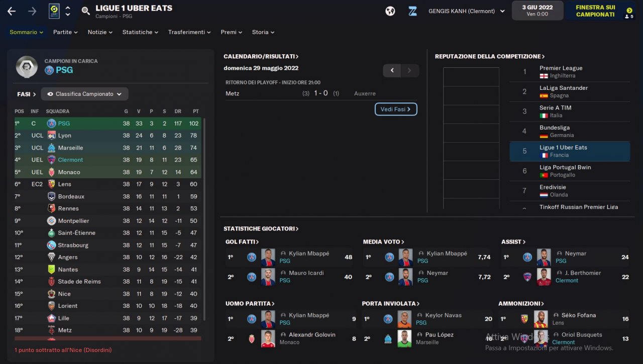Expand the Media Voto stats

pyautogui.click(x=384, y=242)
